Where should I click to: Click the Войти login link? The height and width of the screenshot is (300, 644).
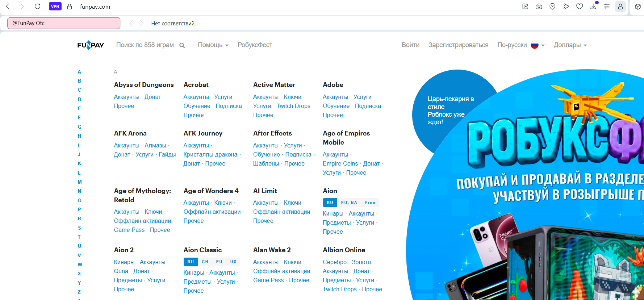[x=410, y=45]
